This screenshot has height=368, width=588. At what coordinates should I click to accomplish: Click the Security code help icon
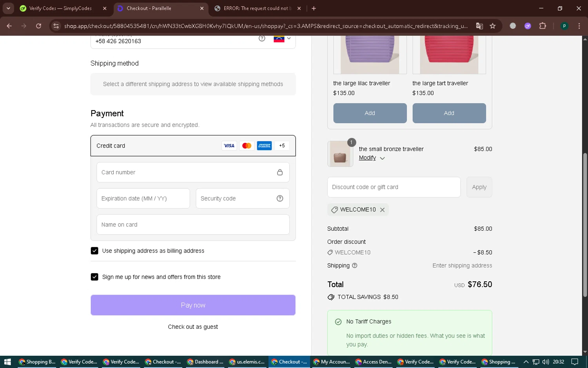(x=280, y=199)
